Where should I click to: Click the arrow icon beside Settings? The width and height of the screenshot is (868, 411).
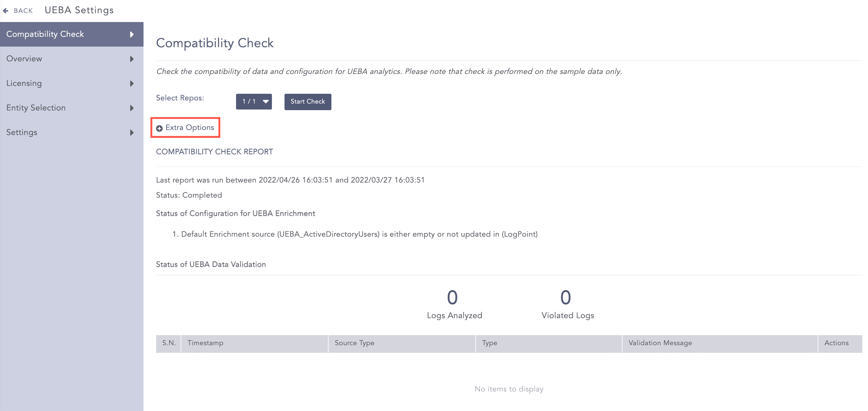[132, 132]
